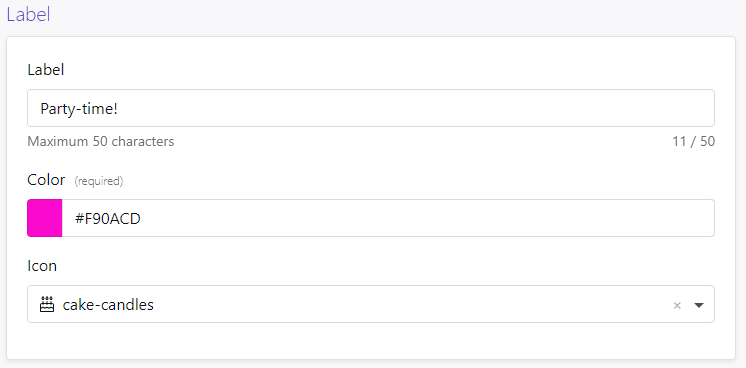Open the magenta color swatch picker
Screen dimensions: 746x368
(x=45, y=218)
